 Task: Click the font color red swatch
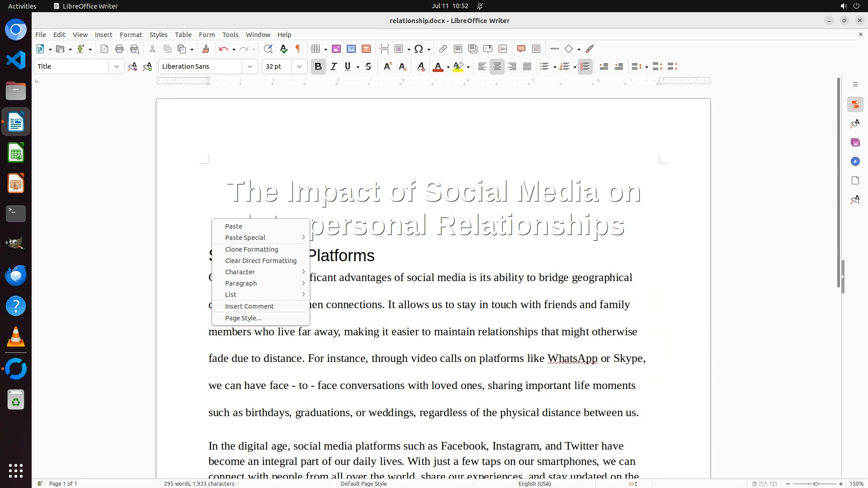point(438,67)
